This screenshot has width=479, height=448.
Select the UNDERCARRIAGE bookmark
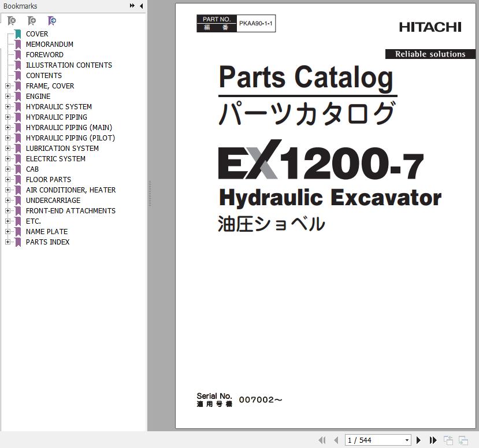53,200
